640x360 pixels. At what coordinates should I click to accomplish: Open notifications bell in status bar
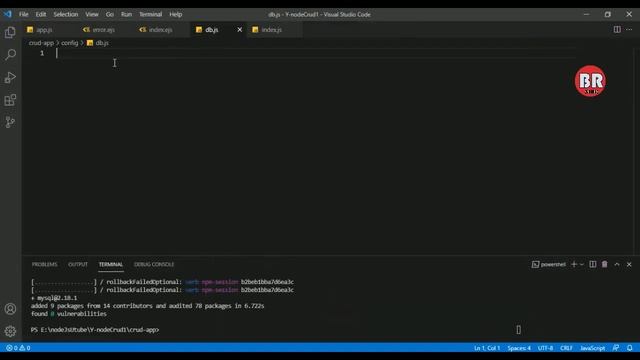pos(630,348)
